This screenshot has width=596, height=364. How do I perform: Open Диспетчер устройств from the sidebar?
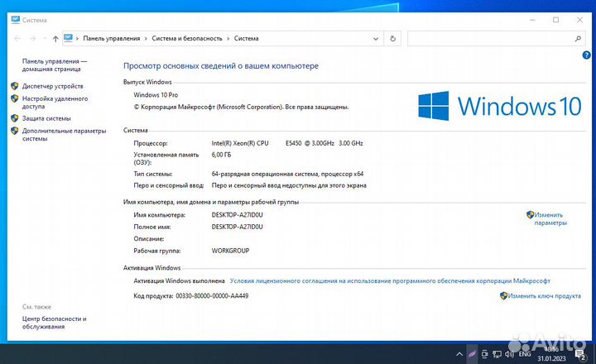(52, 86)
